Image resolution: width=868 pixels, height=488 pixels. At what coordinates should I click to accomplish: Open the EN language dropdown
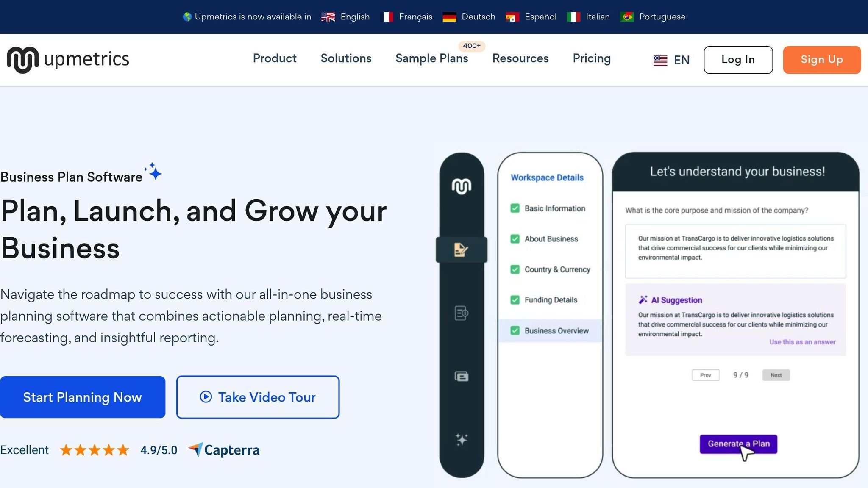(x=671, y=60)
